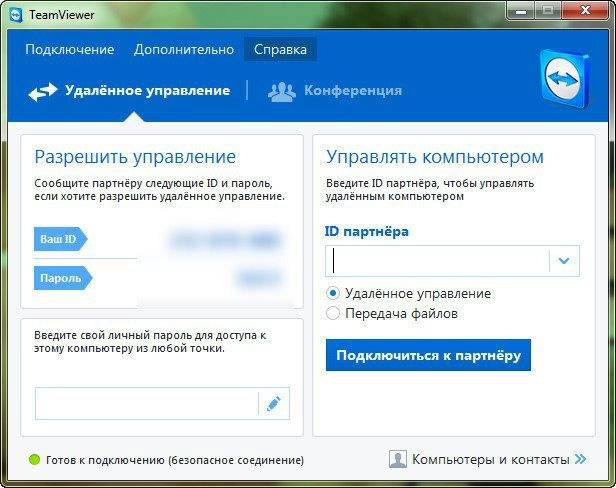Click the Ваш ID label
Screen dimensions: 616x488
pos(60,239)
